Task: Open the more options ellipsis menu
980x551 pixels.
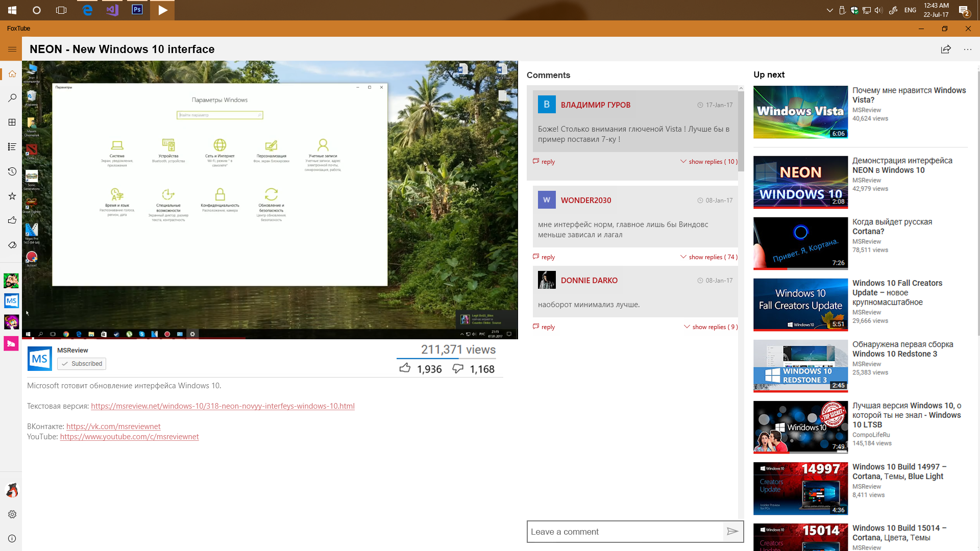Action: [x=968, y=49]
